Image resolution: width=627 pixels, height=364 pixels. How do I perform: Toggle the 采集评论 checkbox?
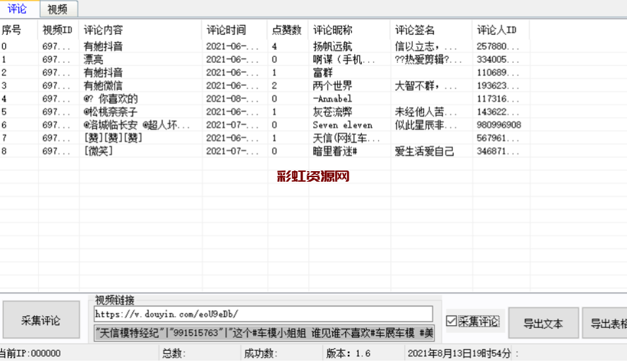click(x=451, y=321)
